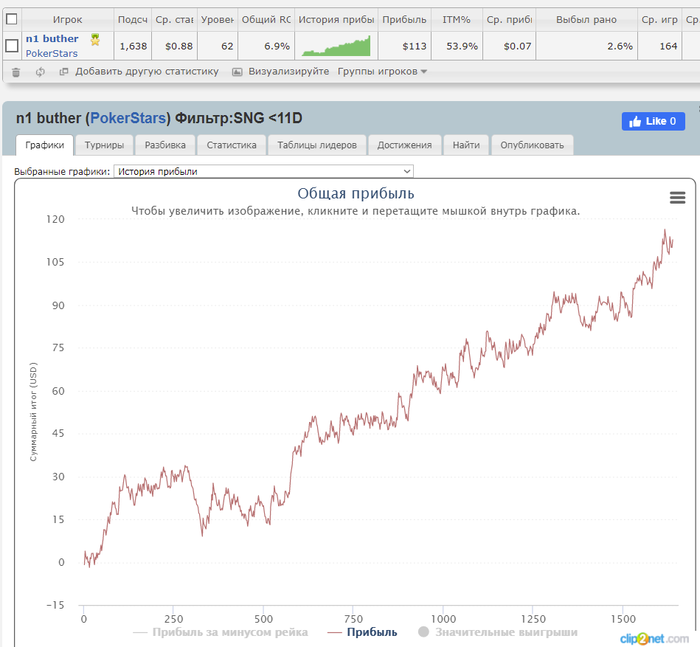Switch to the Турниры tab
Viewport: 700px width, 647px height.
click(x=104, y=145)
